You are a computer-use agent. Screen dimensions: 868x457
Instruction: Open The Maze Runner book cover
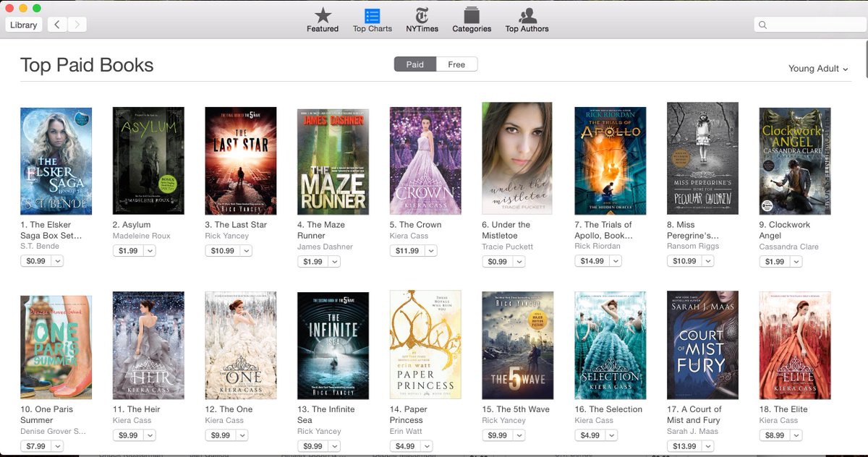333,162
